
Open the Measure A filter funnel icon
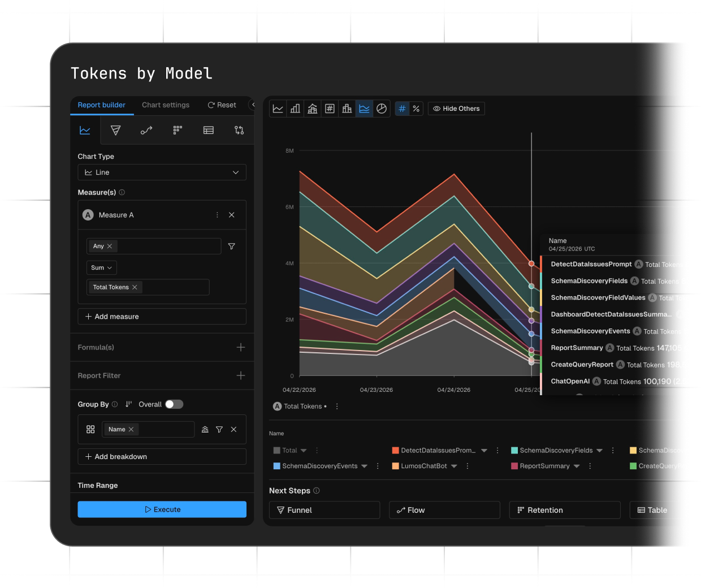click(232, 246)
